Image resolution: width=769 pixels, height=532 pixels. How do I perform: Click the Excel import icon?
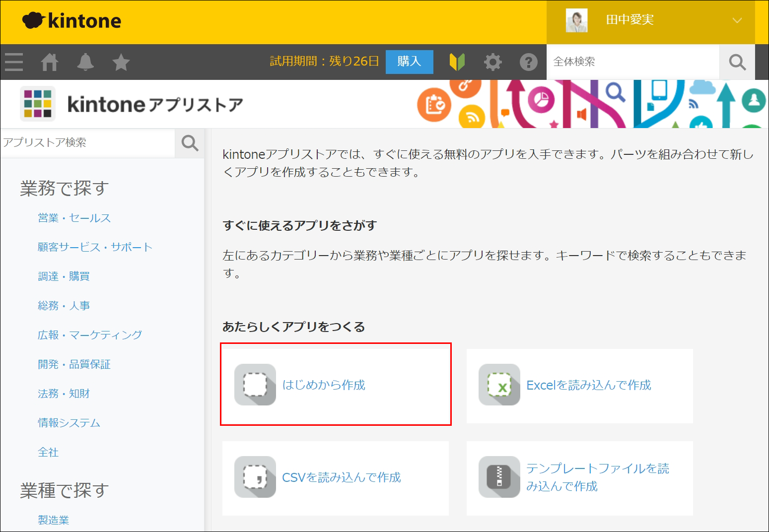tap(499, 385)
